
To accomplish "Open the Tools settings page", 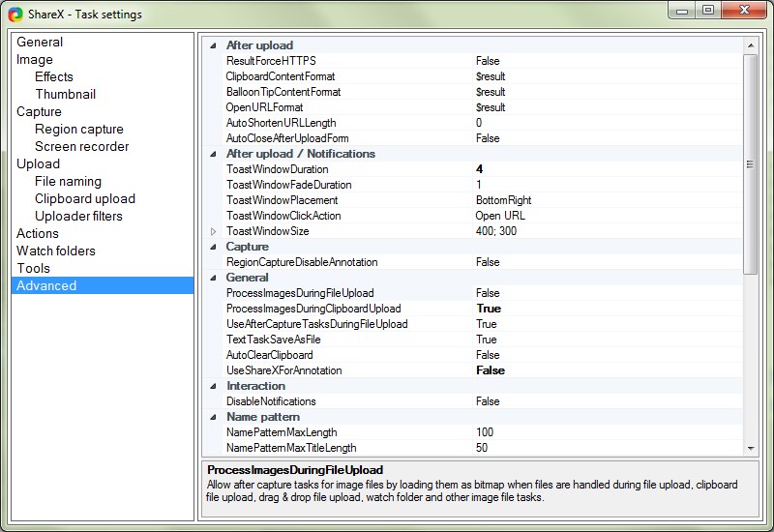I will click(x=33, y=269).
